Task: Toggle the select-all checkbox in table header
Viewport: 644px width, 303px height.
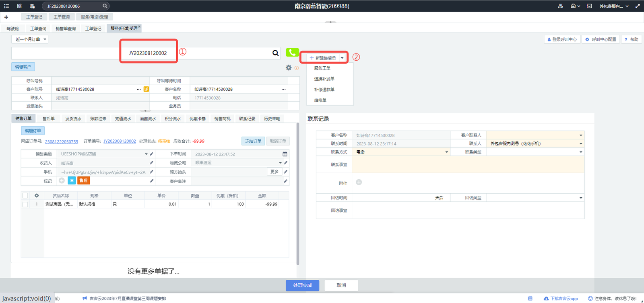Action: 25,196
